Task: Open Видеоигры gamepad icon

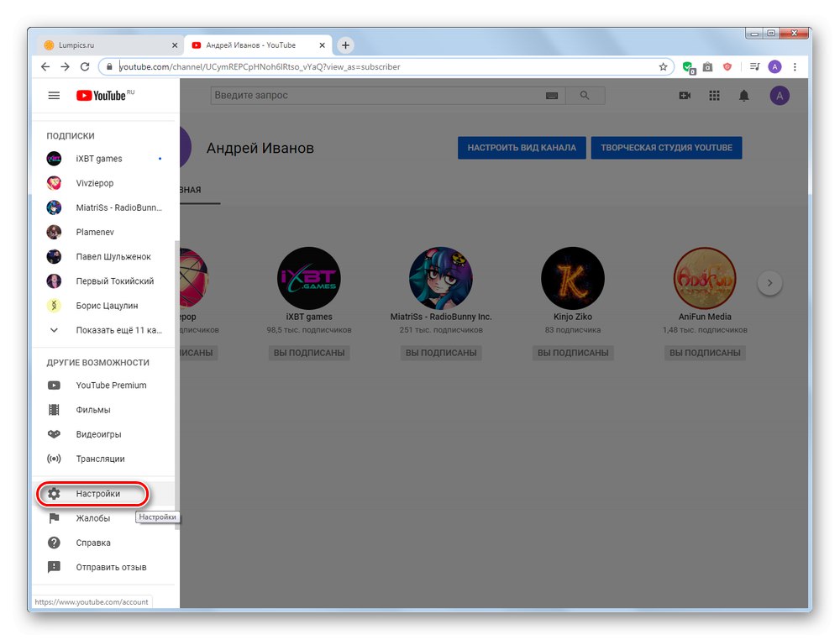Action: [x=54, y=434]
